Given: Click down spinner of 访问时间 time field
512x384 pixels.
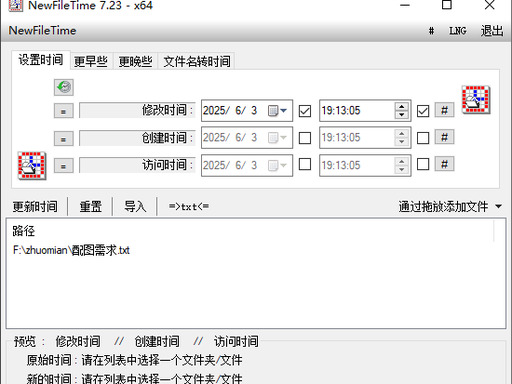Looking at the screenshot, I should coord(402,169).
